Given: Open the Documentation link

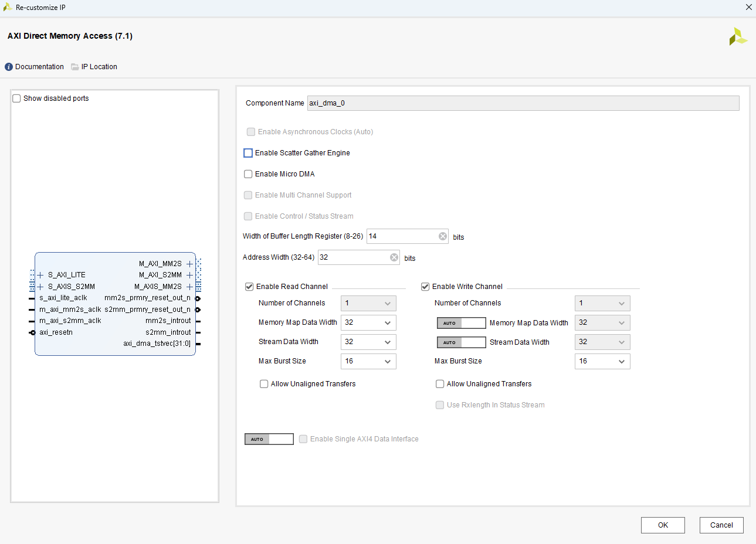Looking at the screenshot, I should pyautogui.click(x=39, y=67).
